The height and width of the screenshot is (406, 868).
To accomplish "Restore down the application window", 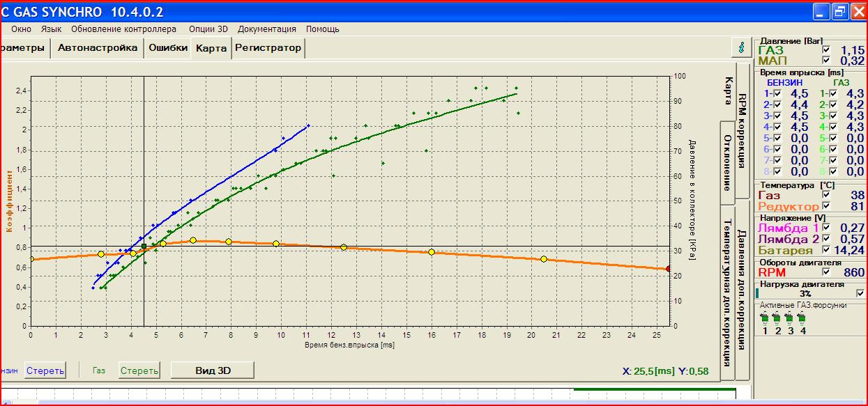I will pos(840,11).
